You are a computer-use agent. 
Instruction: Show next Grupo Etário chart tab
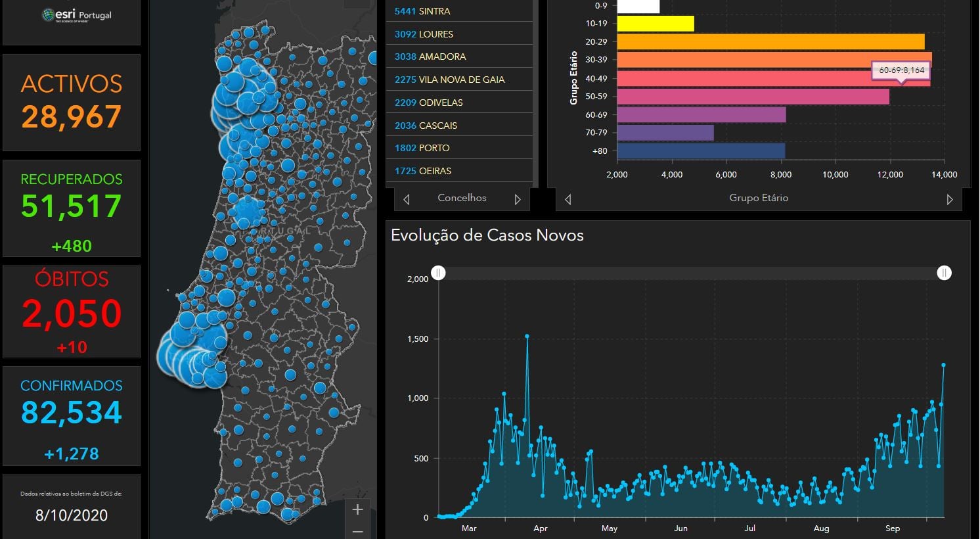(x=949, y=199)
